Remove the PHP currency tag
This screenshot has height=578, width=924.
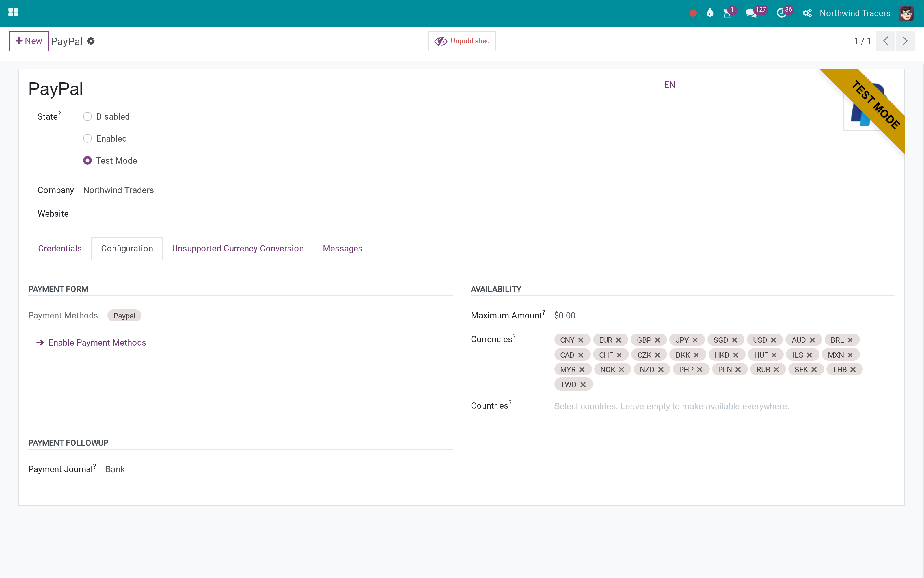[x=700, y=370]
